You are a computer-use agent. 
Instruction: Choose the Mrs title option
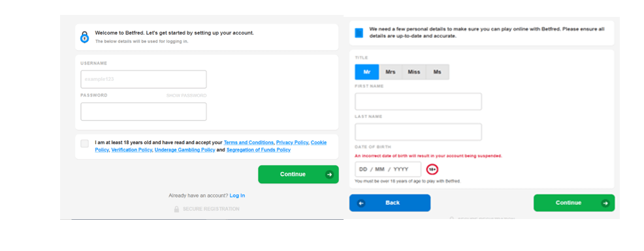pos(391,72)
